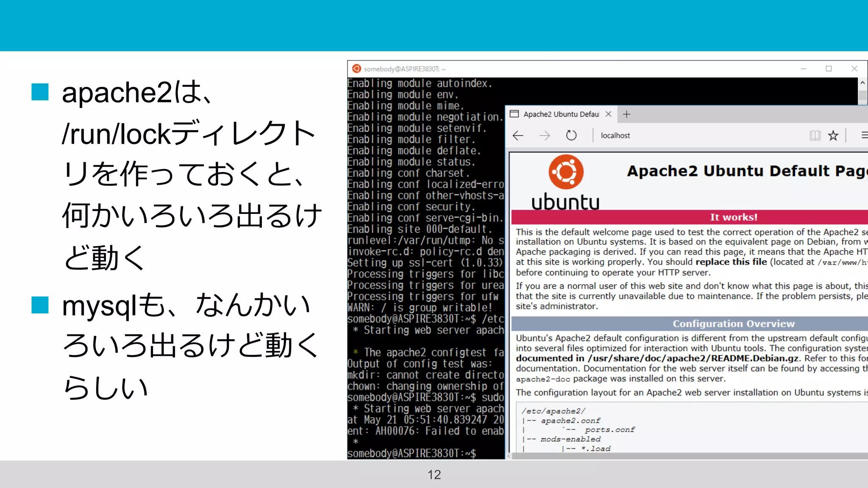Click the browser horizontal scrollbar
Image resolution: width=868 pixels, height=488 pixels.
click(690, 456)
